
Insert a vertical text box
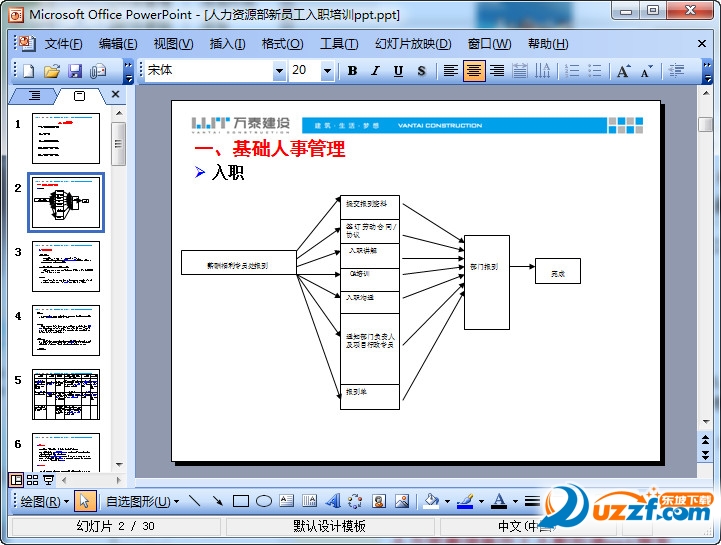[x=309, y=501]
